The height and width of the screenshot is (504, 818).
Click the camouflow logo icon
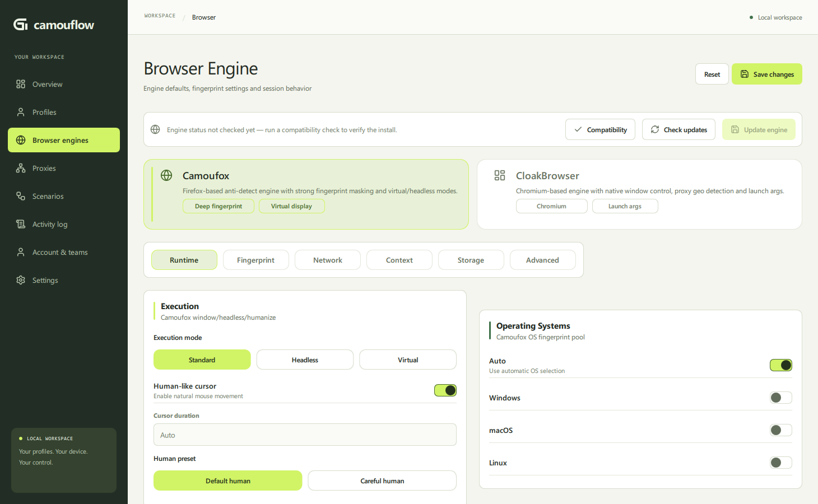point(21,24)
